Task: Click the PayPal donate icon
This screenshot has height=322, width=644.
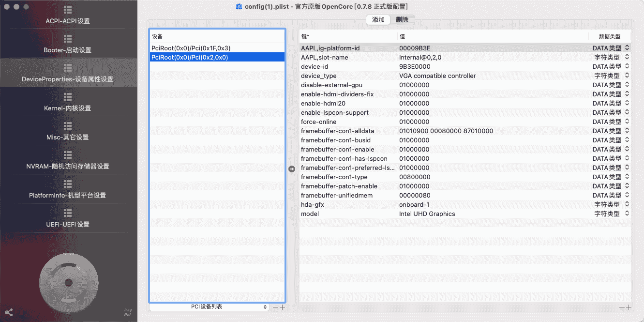Action: pos(128,312)
